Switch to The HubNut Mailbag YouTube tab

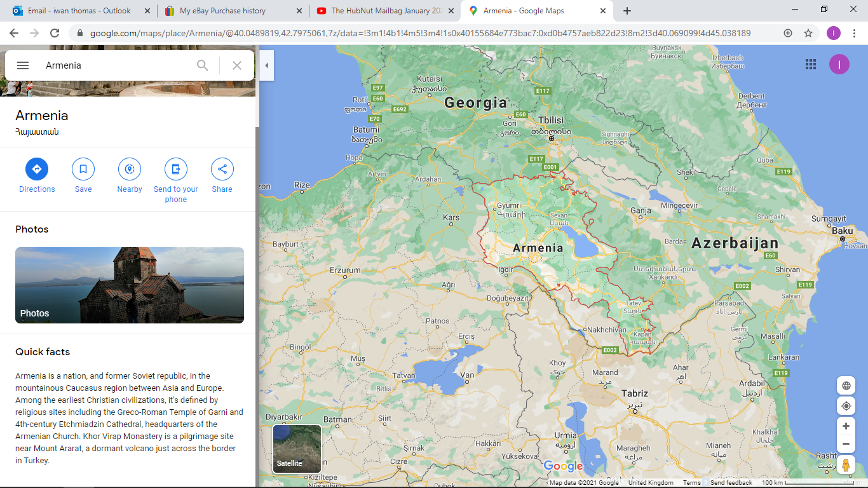386,11
